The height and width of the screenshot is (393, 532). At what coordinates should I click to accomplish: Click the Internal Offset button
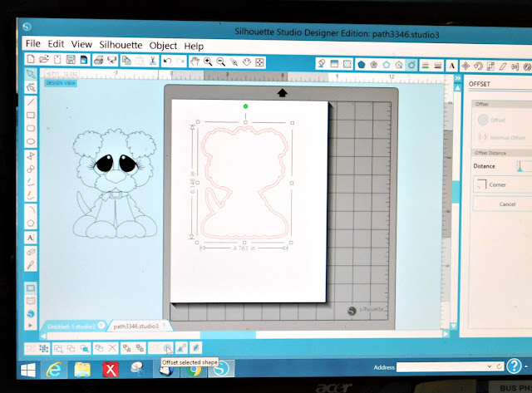(x=501, y=137)
